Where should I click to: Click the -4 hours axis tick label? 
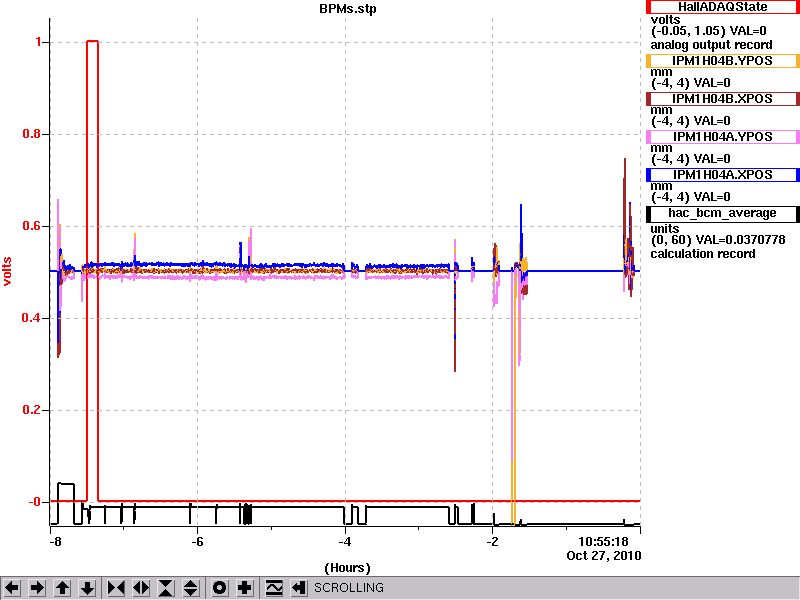[x=345, y=541]
